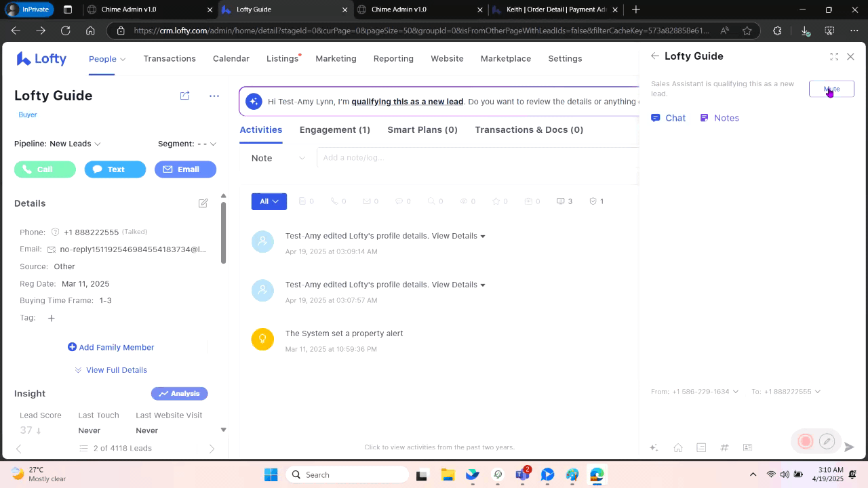Insert listing with home icon
This screenshot has width=868, height=488.
677,447
